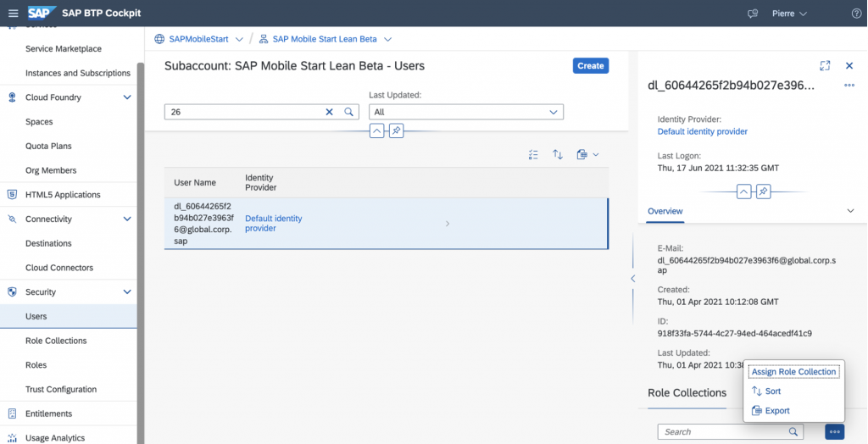Click SAP Mobile Start Lean Beta breadcrumb
The width and height of the screenshot is (868, 444).
[x=325, y=39]
